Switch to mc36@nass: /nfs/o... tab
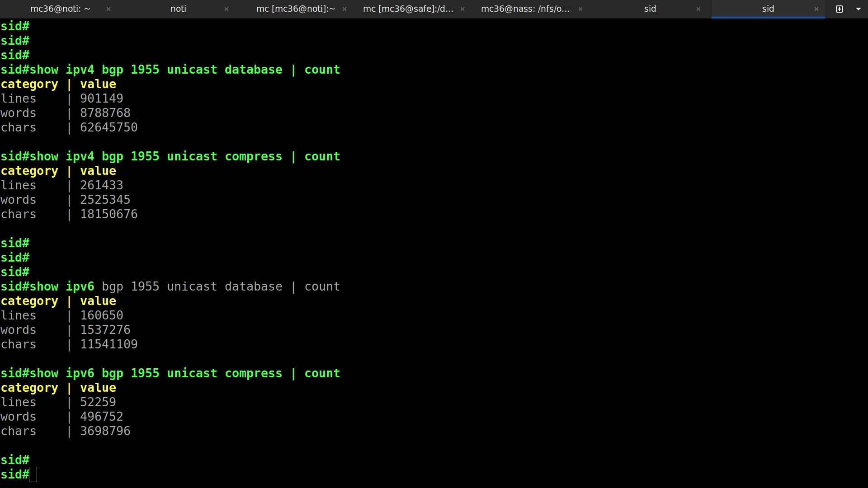Viewport: 868px width, 488px height. point(525,9)
